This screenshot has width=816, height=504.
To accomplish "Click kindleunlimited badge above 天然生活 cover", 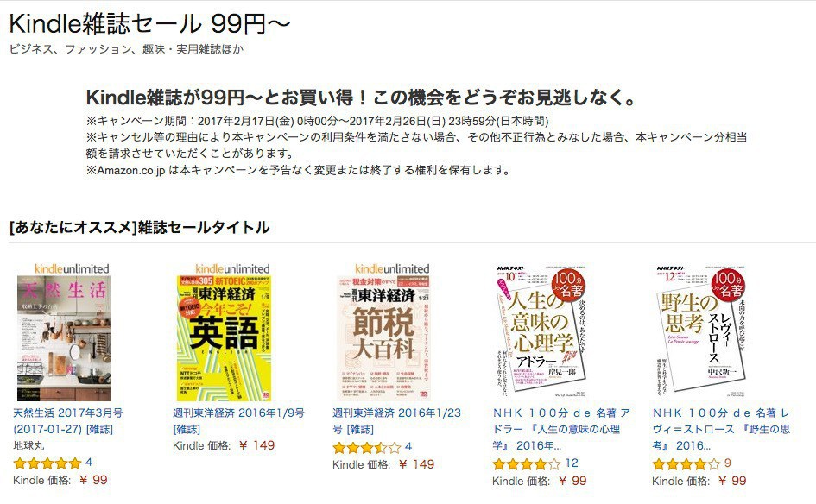I will coord(72,269).
